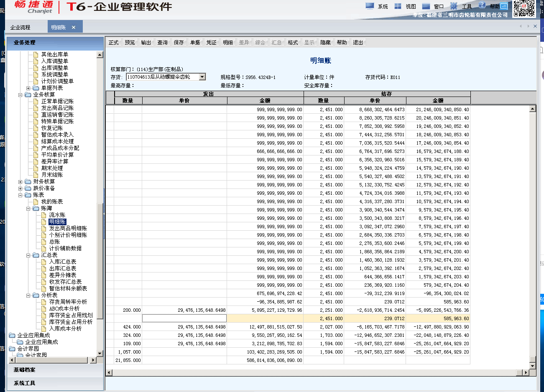Open 发出商品明细账 tree item
The width and height of the screenshot is (544, 392).
click(68, 228)
